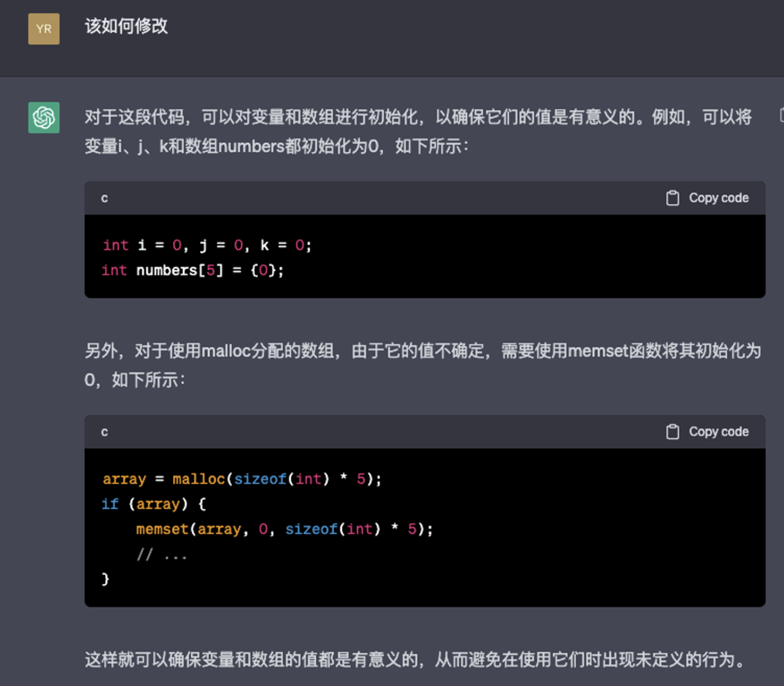Click clipboard icon in the first code block
This screenshot has width=784, height=686.
(x=672, y=198)
